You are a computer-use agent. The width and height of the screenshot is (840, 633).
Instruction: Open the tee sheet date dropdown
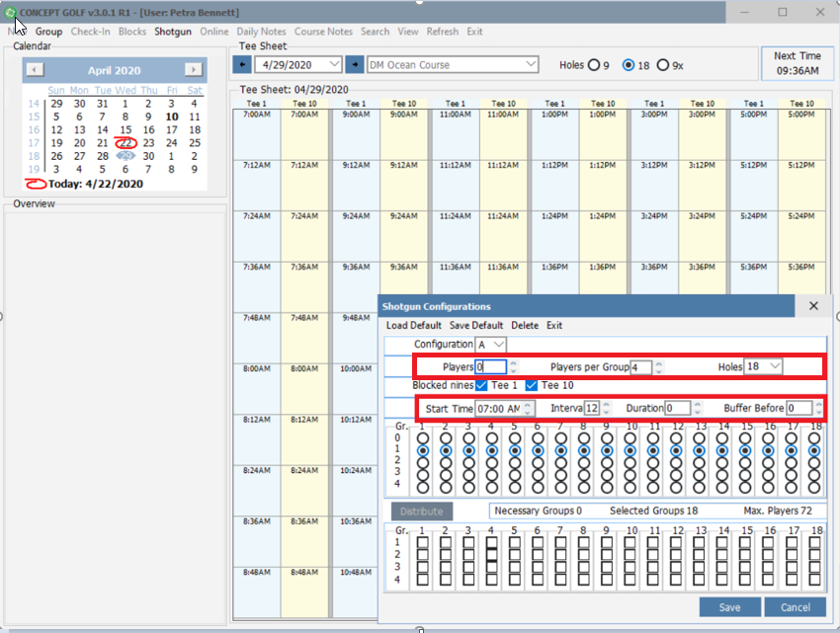[x=335, y=64]
